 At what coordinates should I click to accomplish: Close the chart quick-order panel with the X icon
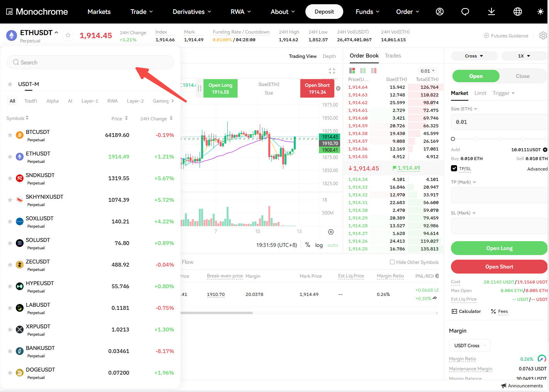(x=338, y=88)
